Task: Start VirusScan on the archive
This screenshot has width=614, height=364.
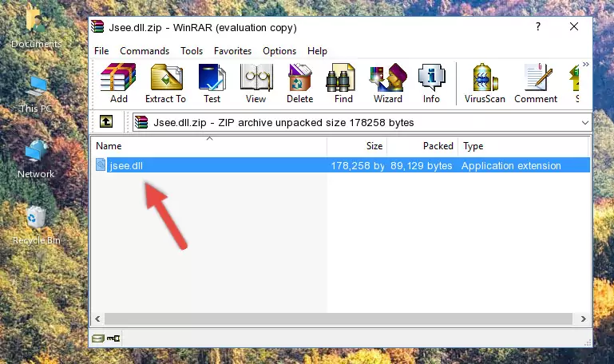Action: click(485, 83)
